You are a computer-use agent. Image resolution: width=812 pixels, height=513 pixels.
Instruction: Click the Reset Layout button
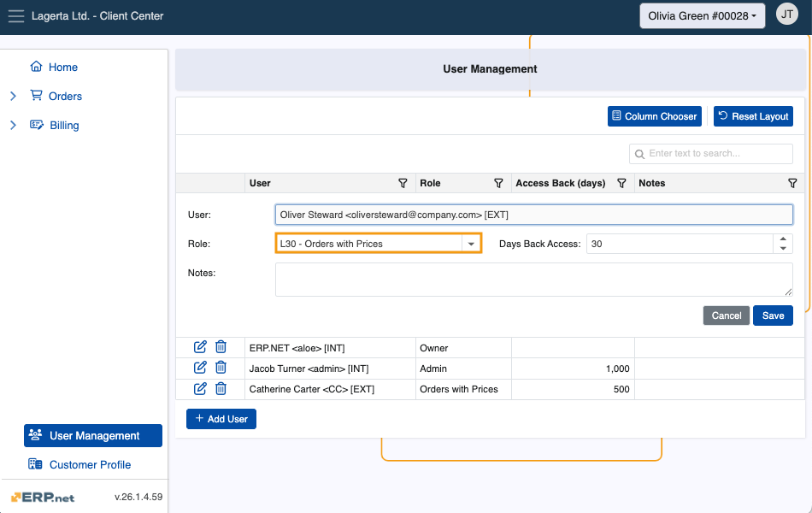coord(753,116)
